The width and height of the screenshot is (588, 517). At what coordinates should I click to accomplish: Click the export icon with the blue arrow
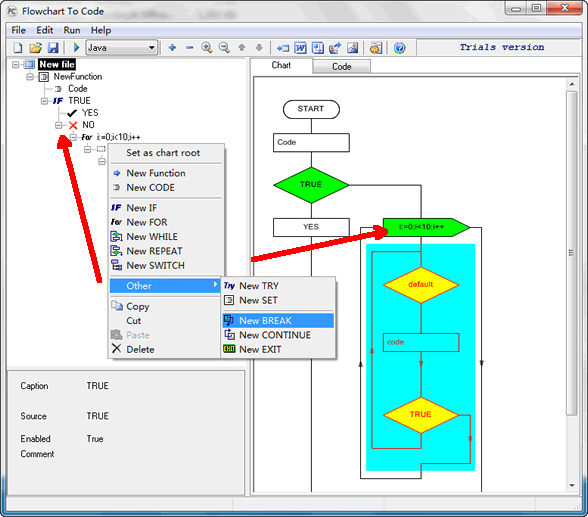coord(335,48)
